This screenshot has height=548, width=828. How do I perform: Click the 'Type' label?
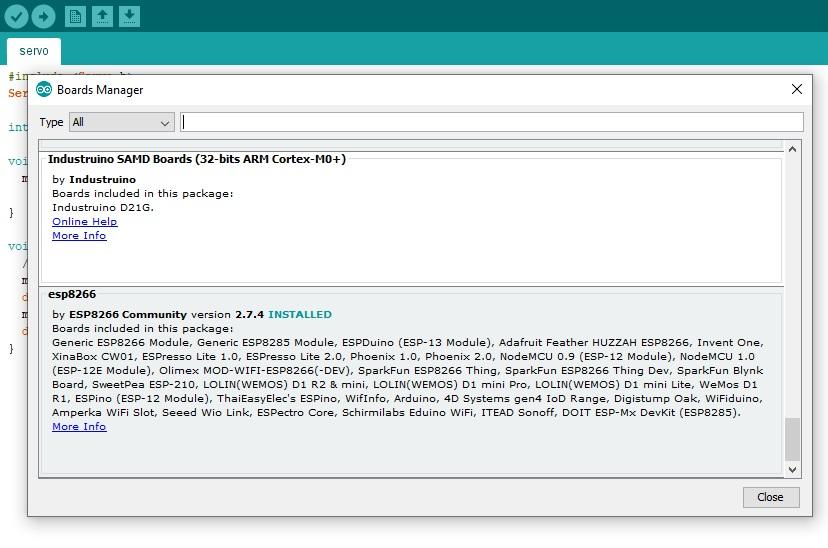click(x=51, y=122)
